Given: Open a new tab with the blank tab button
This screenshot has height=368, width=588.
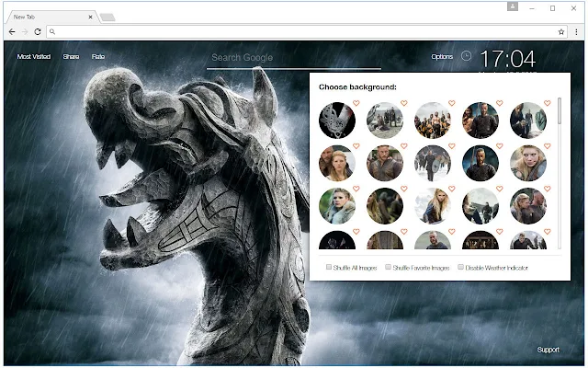Looking at the screenshot, I should tap(107, 17).
